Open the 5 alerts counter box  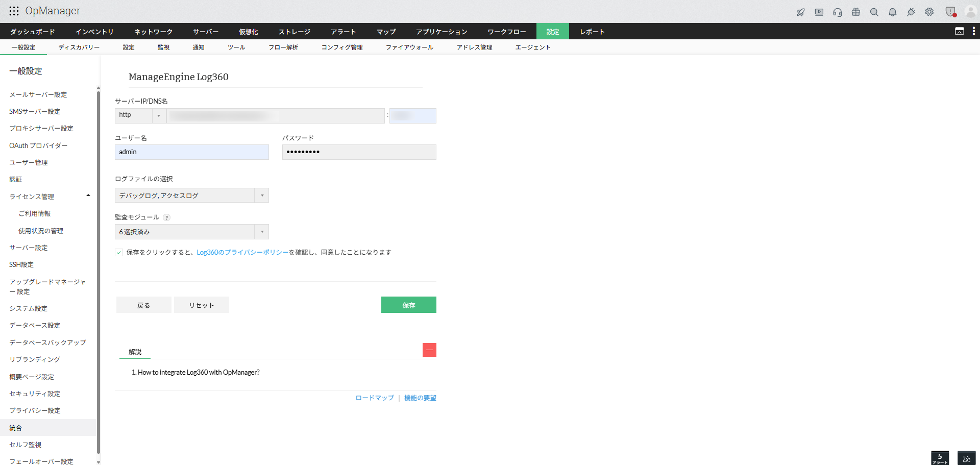(x=940, y=458)
